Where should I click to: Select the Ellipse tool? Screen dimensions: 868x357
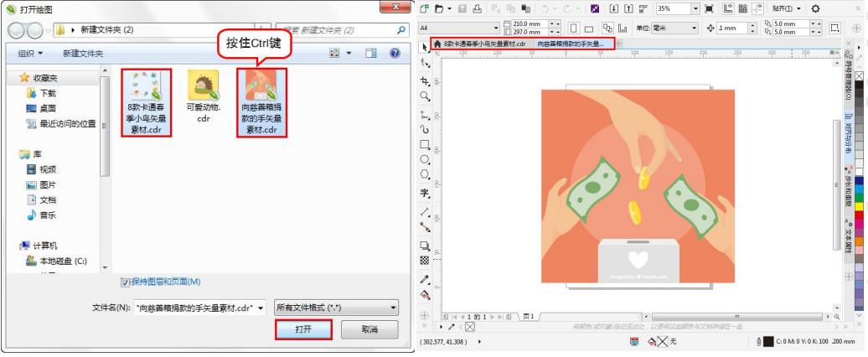[425, 159]
